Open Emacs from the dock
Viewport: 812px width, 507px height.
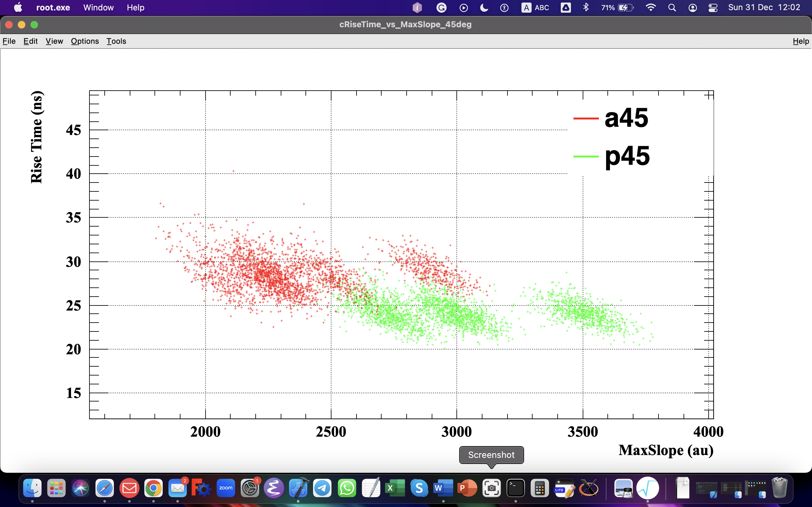point(274,488)
